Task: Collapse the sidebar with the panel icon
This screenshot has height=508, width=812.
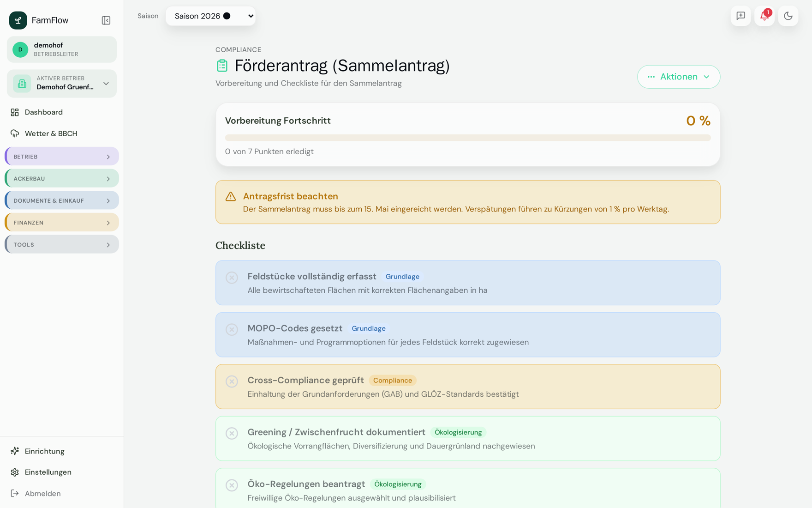Action: [x=106, y=20]
